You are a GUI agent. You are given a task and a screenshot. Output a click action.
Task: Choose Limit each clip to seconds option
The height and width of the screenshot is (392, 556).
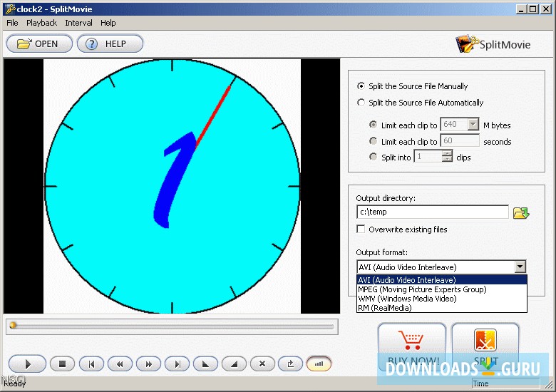tap(373, 141)
